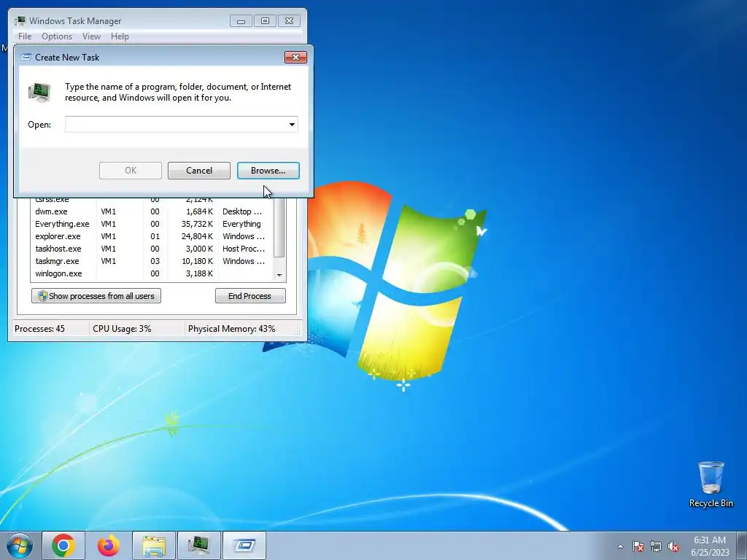Click the CPU Usage: 3% status entry
This screenshot has height=560, width=747.
pyautogui.click(x=122, y=329)
